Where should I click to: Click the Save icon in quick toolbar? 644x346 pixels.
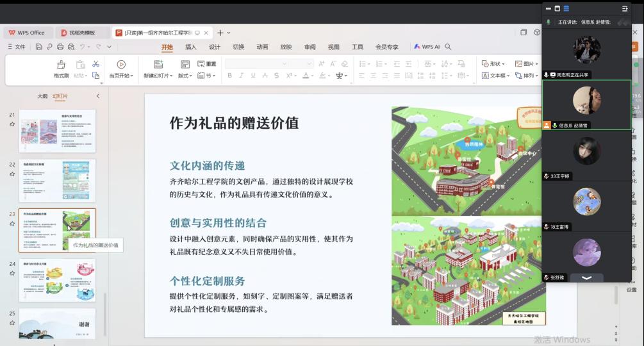coord(39,47)
